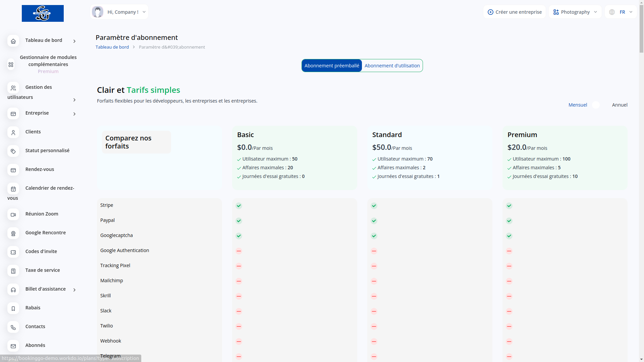
Task: Follow the Tableau de bord breadcrumb link
Action: 112,47
